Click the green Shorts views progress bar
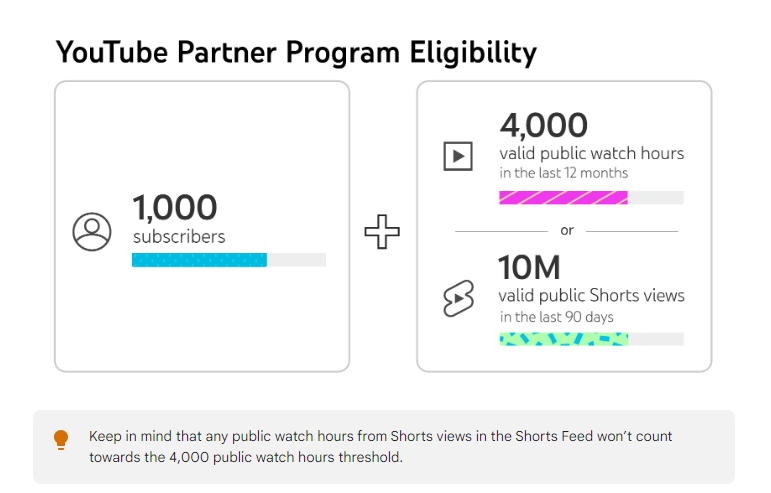The height and width of the screenshot is (493, 771). pos(563,339)
